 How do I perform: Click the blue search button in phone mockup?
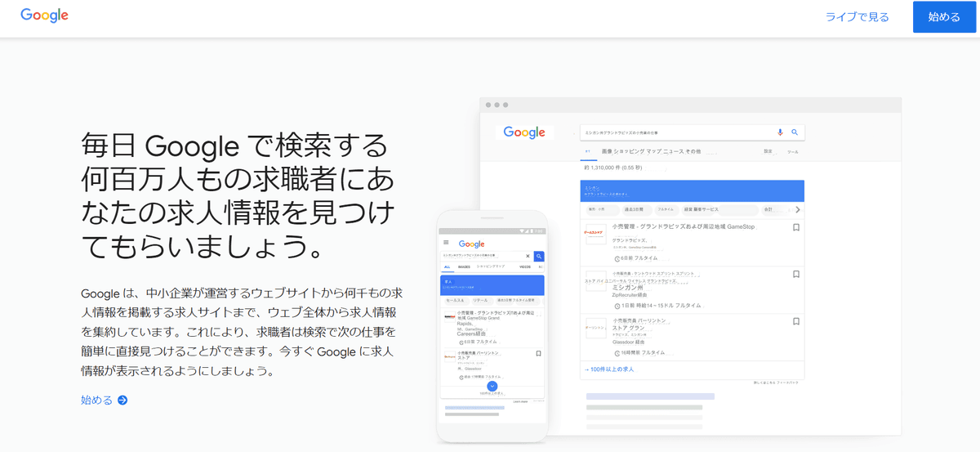point(539,256)
